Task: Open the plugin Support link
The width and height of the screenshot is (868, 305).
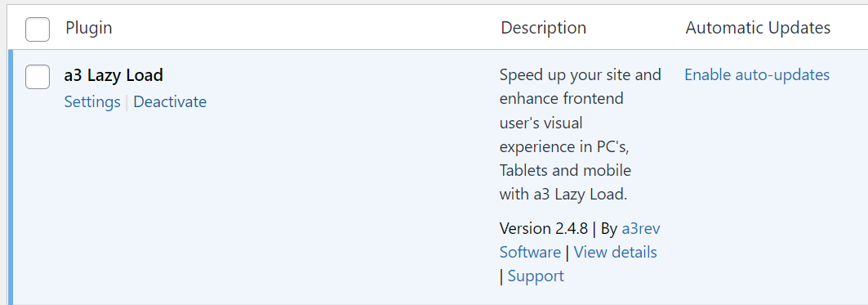Action: 536,276
